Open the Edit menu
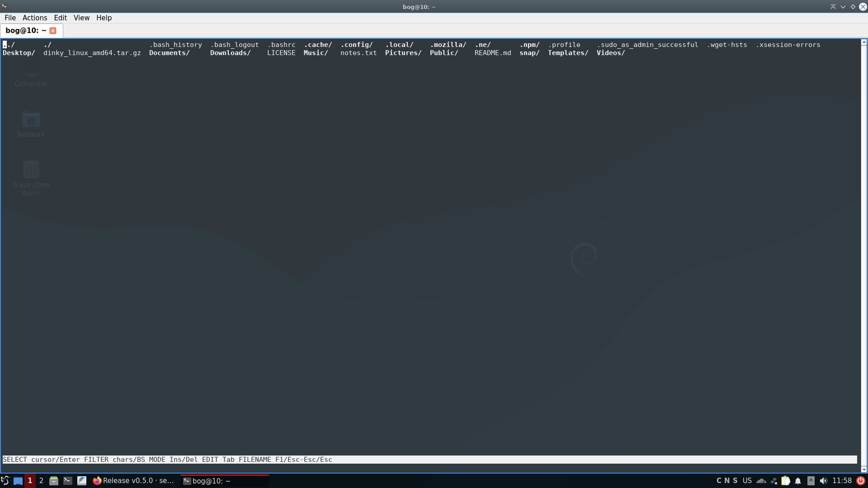Image resolution: width=868 pixels, height=488 pixels. [x=60, y=18]
